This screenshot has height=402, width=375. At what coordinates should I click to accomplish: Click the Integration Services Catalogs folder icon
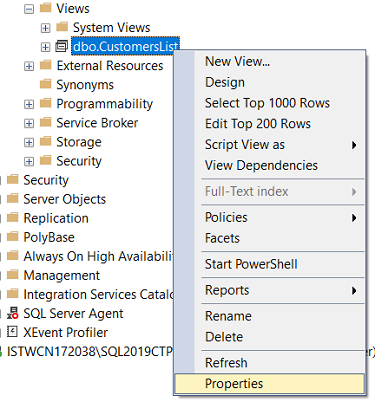(x=13, y=293)
